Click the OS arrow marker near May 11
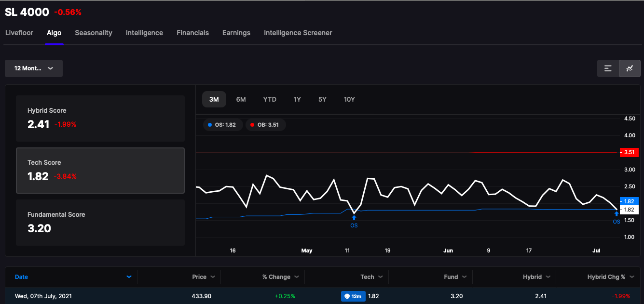 (354, 217)
